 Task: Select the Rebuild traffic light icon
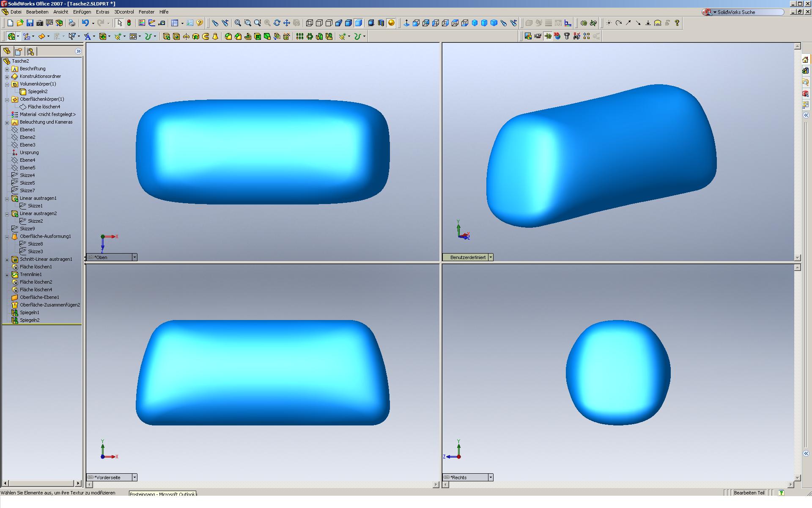click(129, 23)
